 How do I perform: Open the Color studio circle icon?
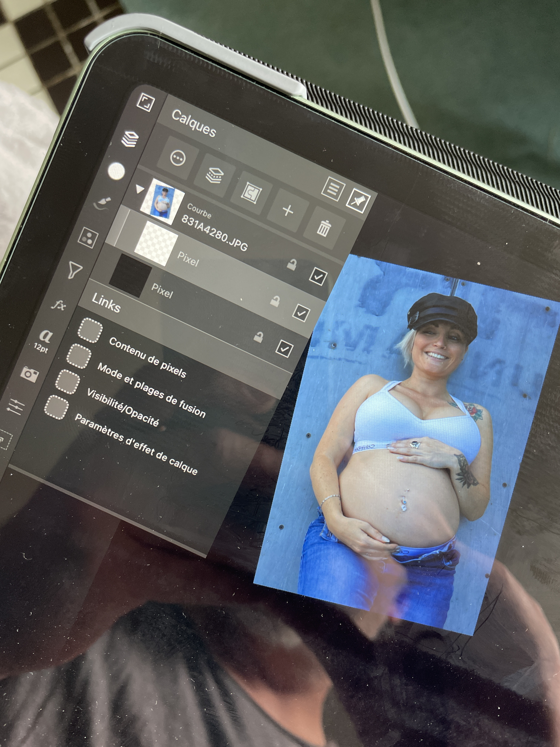coord(116,172)
